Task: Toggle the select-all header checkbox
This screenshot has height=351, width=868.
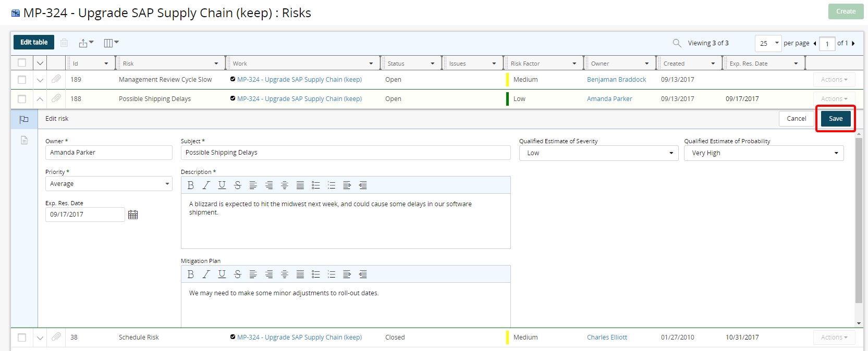Action: pos(22,63)
